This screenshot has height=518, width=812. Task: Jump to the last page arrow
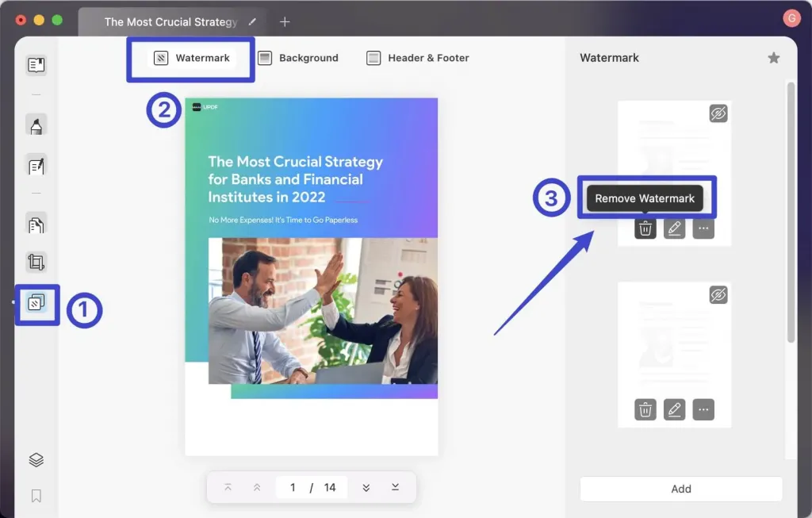(x=395, y=487)
